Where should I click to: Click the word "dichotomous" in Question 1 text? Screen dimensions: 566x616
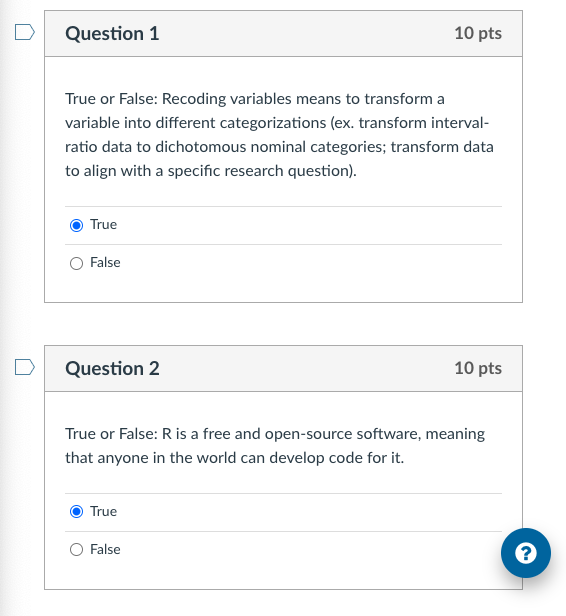pos(201,147)
